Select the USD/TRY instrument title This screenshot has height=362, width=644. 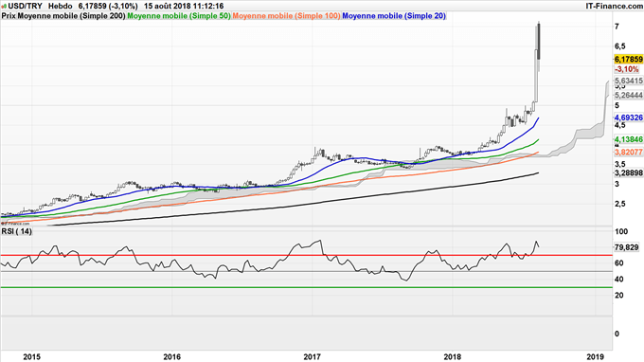[25, 7]
